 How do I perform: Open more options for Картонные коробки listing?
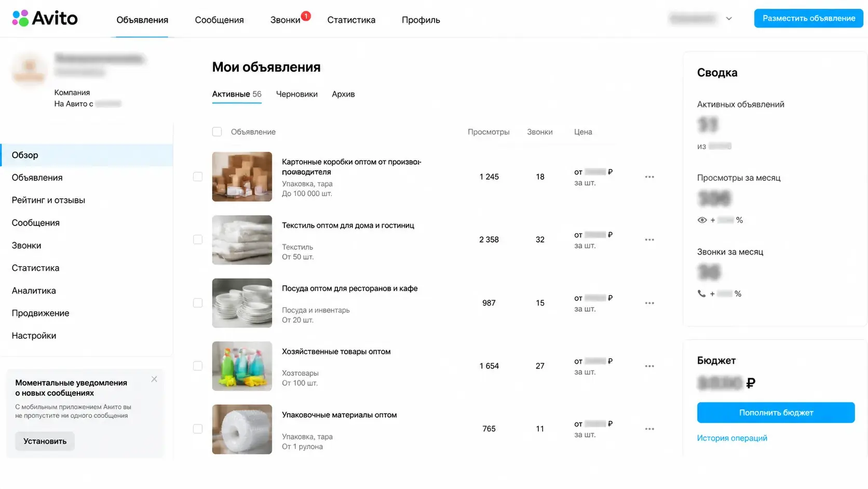click(649, 177)
